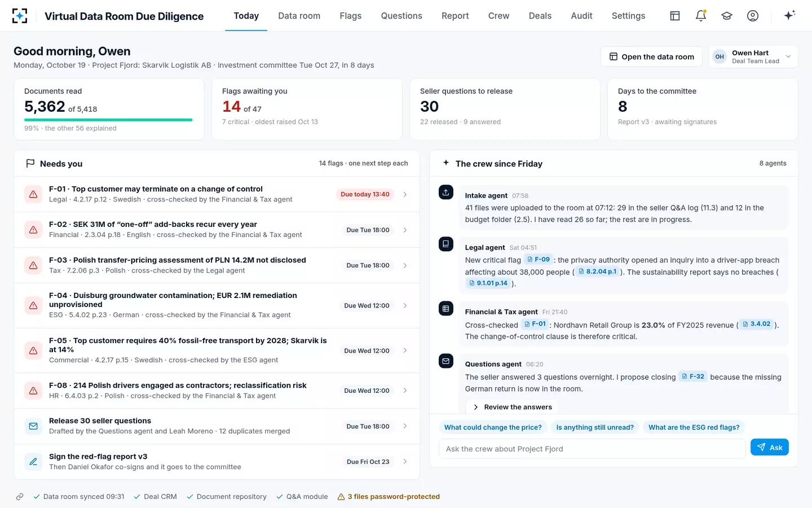Click the sparkle AI assistant icon
812x508 pixels.
coord(789,15)
